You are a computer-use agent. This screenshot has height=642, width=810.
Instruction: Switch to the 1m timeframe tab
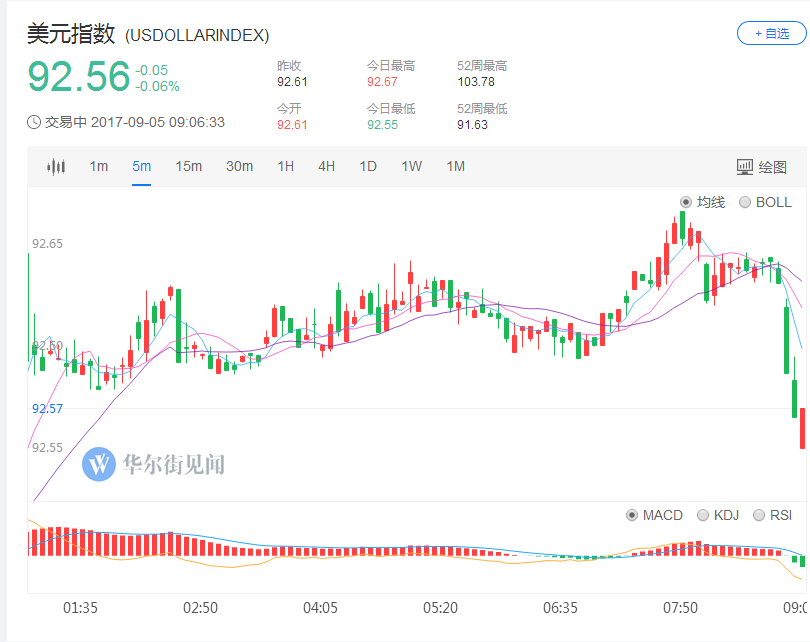point(99,166)
